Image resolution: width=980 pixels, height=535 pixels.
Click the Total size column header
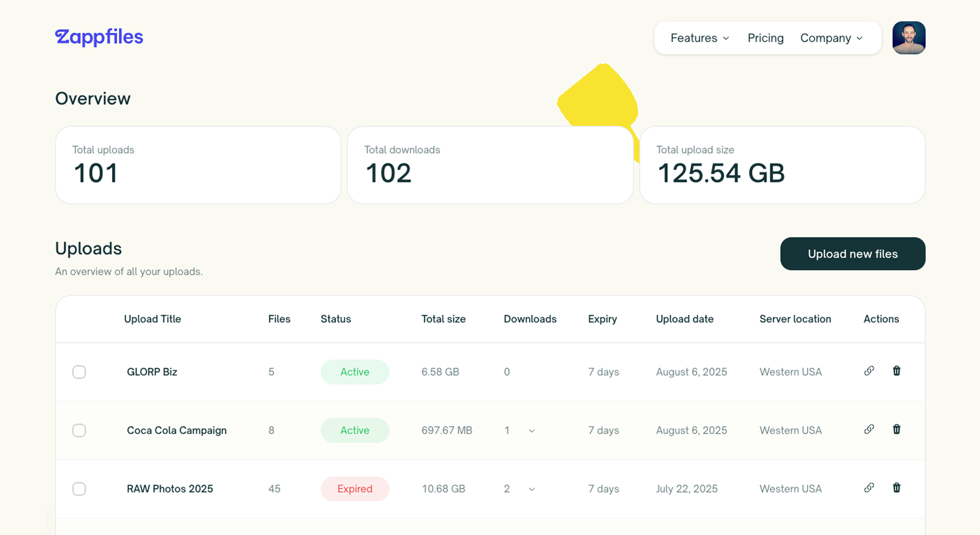[x=443, y=319]
